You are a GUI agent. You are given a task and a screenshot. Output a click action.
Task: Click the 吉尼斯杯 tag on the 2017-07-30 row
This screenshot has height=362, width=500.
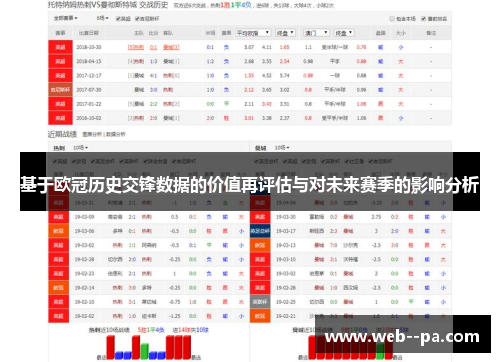point(60,90)
